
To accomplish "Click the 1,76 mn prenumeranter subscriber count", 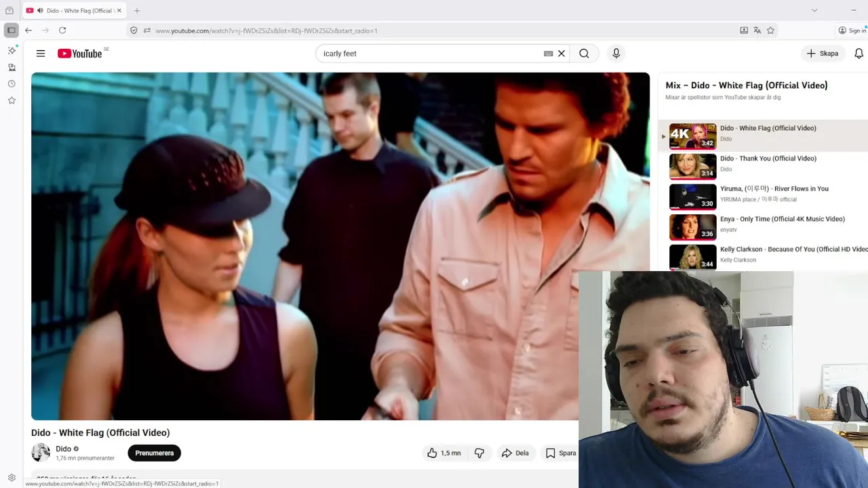I will click(85, 458).
